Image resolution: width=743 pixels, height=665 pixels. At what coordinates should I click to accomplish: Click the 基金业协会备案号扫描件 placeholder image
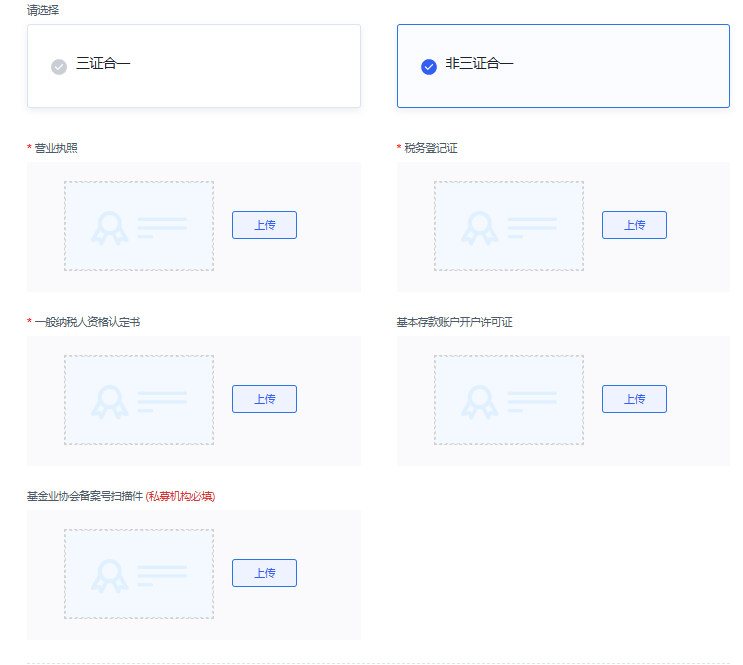click(139, 574)
